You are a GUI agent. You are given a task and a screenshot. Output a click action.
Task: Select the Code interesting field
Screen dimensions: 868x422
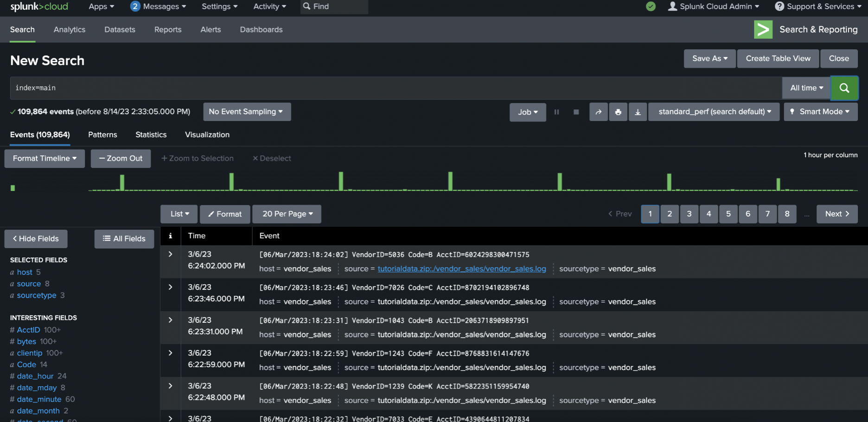coord(26,365)
